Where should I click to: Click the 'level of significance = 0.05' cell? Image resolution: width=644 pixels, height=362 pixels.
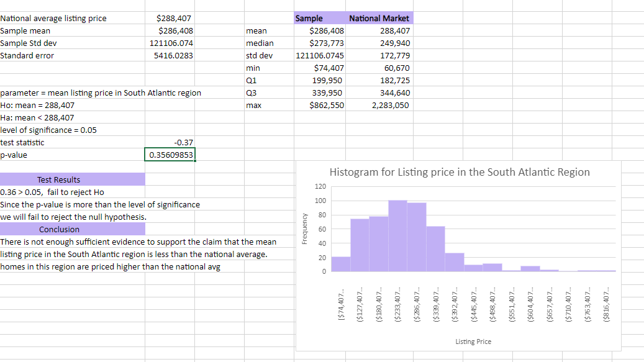coord(72,130)
